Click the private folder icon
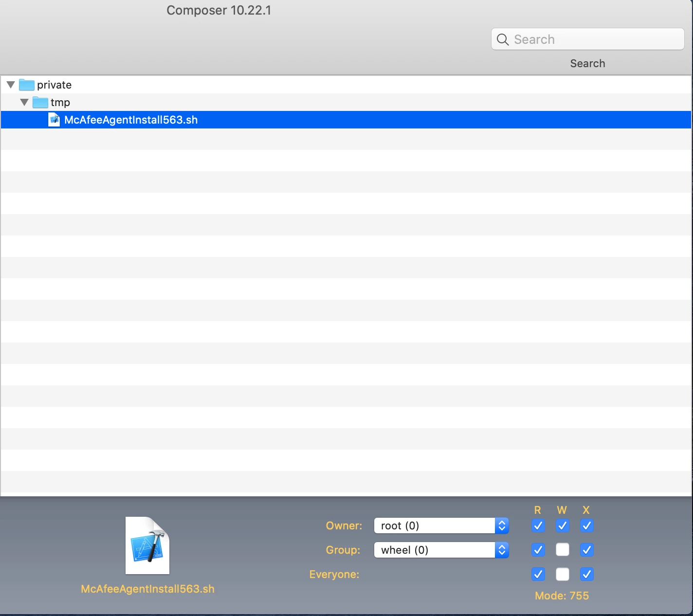This screenshot has width=693, height=616. tap(27, 85)
